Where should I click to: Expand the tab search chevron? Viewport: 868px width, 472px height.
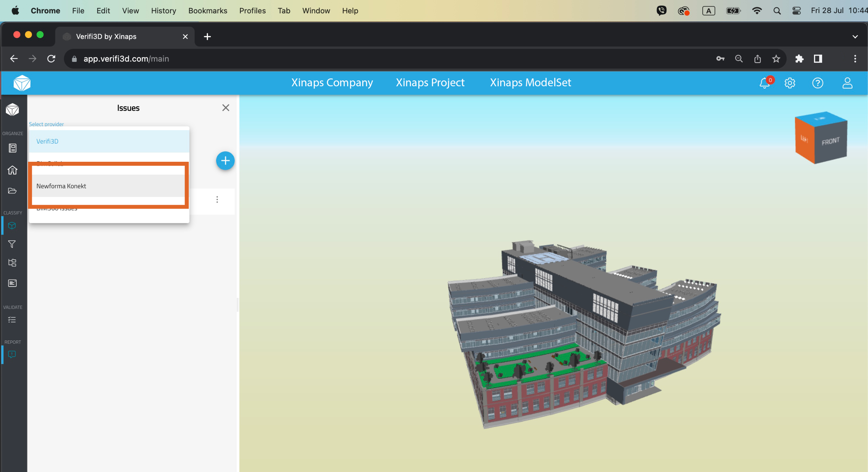855,36
